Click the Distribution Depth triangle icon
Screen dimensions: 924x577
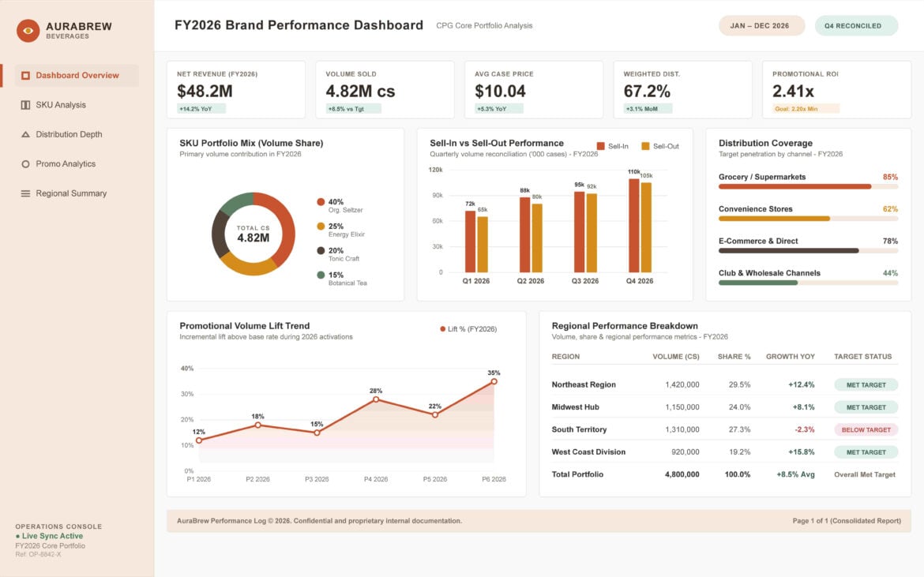[25, 134]
